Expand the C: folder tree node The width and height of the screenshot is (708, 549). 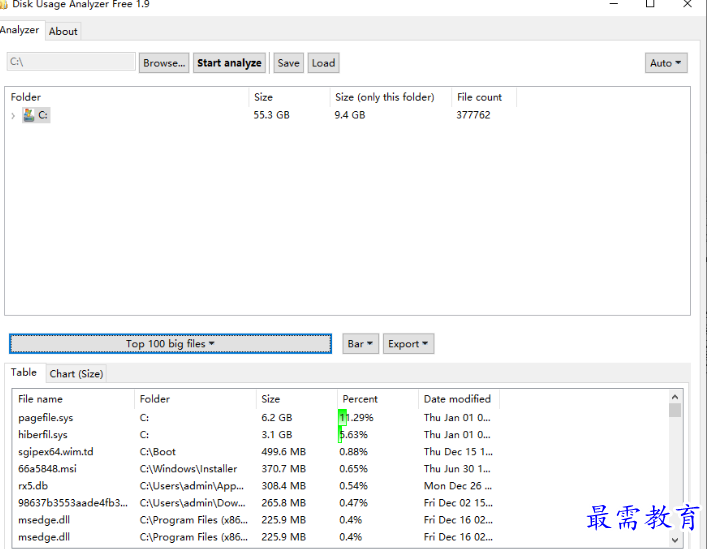tap(13, 116)
